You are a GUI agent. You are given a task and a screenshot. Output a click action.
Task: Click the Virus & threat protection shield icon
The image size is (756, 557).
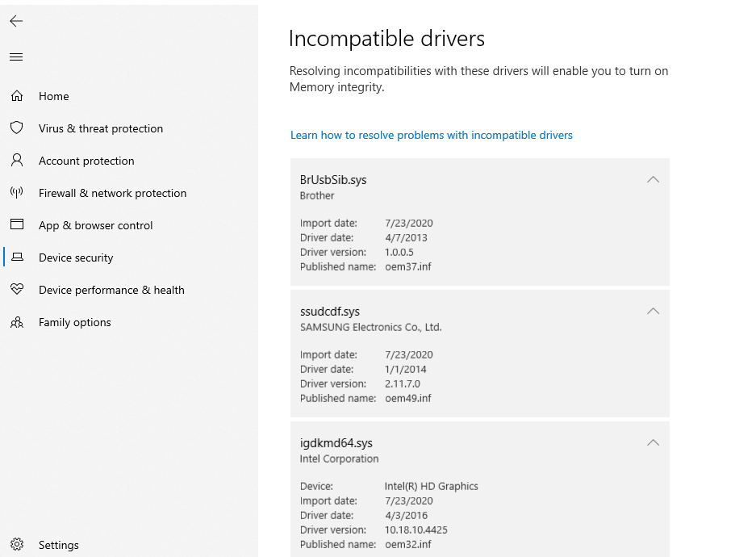(17, 128)
